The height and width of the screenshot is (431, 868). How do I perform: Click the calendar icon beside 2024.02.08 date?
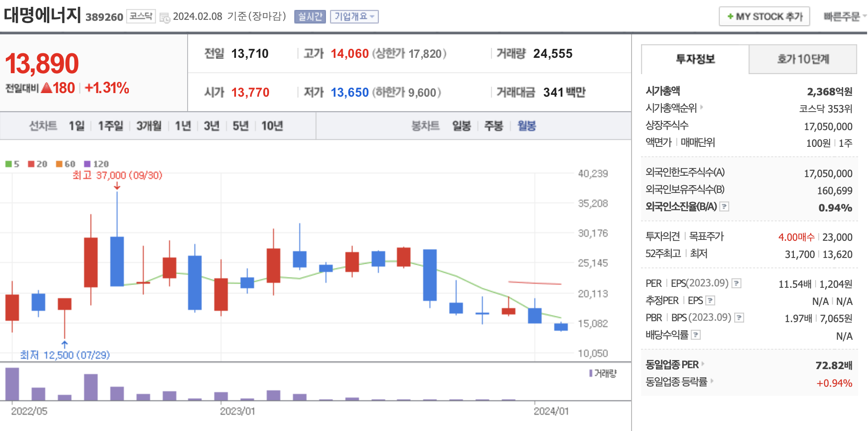click(165, 18)
